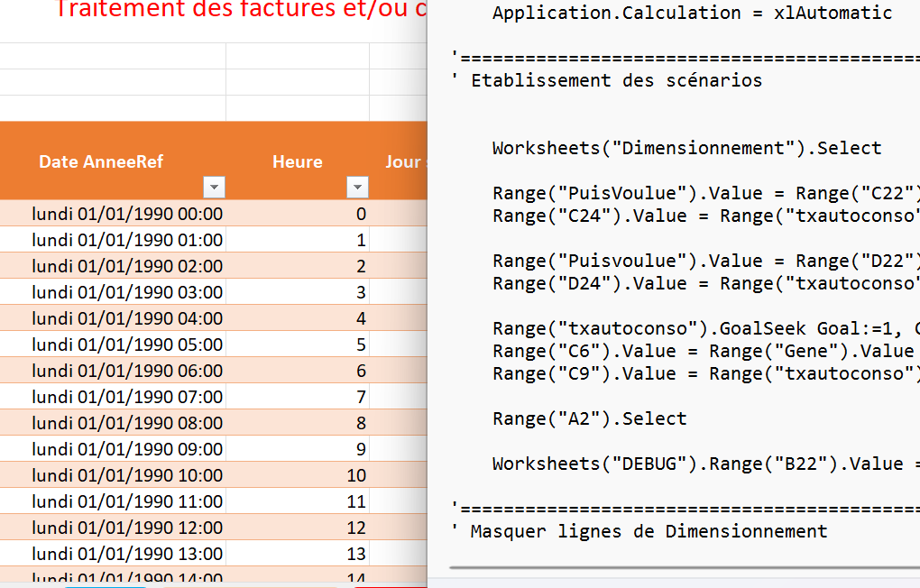This screenshot has height=588, width=920.
Task: Select the cell lundi 01/01/1990 05:00
Action: coord(126,345)
